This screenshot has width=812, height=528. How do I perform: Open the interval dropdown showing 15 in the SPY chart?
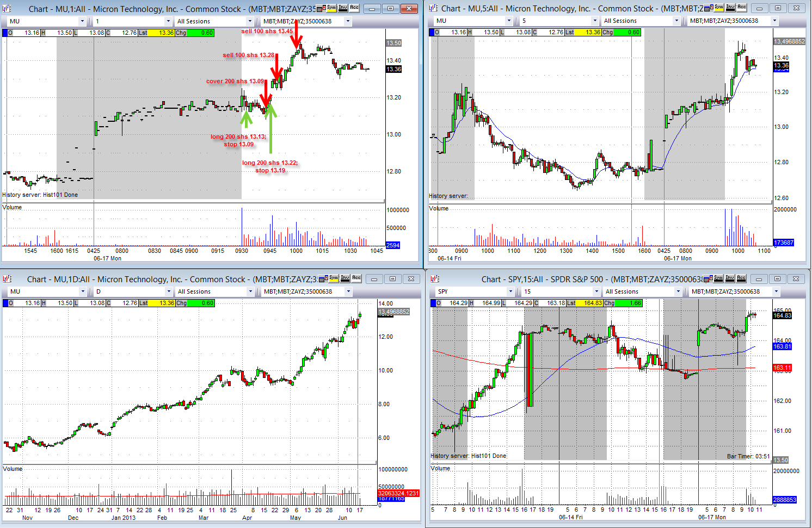(596, 291)
